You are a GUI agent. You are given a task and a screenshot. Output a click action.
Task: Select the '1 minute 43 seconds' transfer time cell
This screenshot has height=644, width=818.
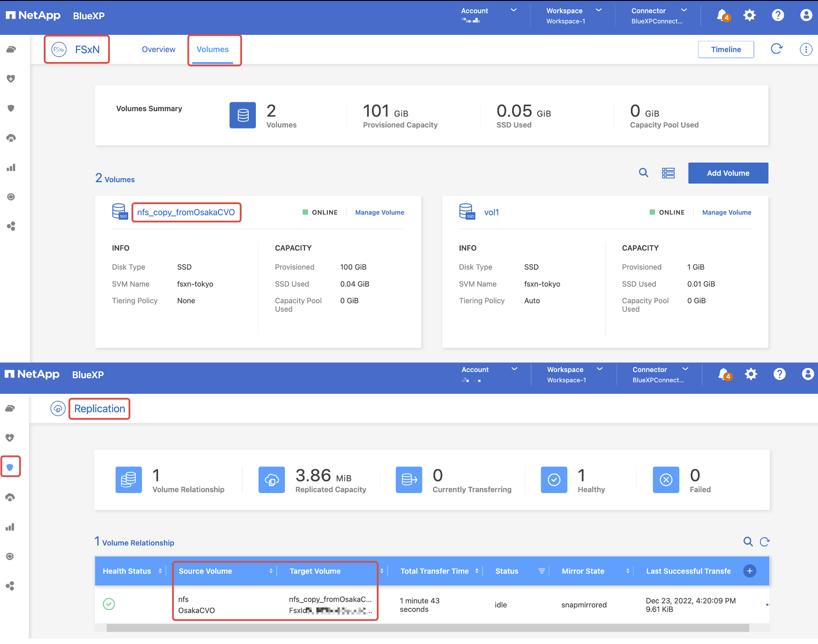coord(420,605)
